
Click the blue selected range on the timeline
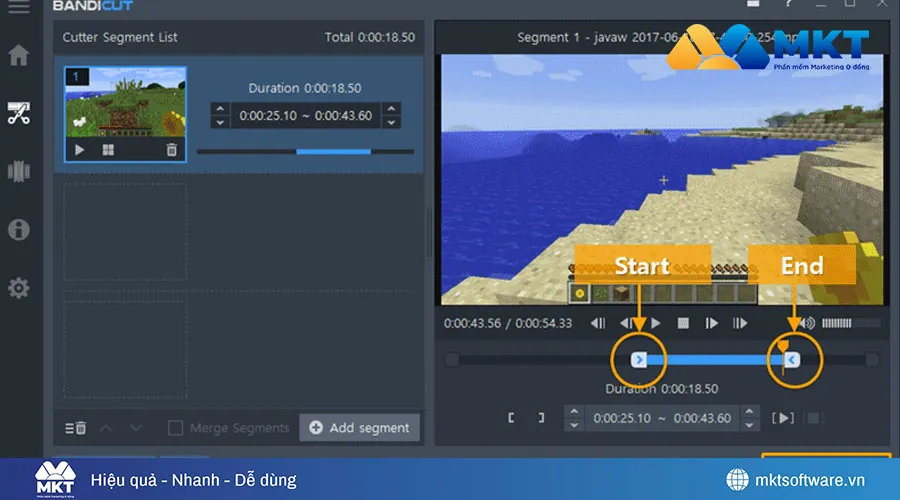(715, 360)
